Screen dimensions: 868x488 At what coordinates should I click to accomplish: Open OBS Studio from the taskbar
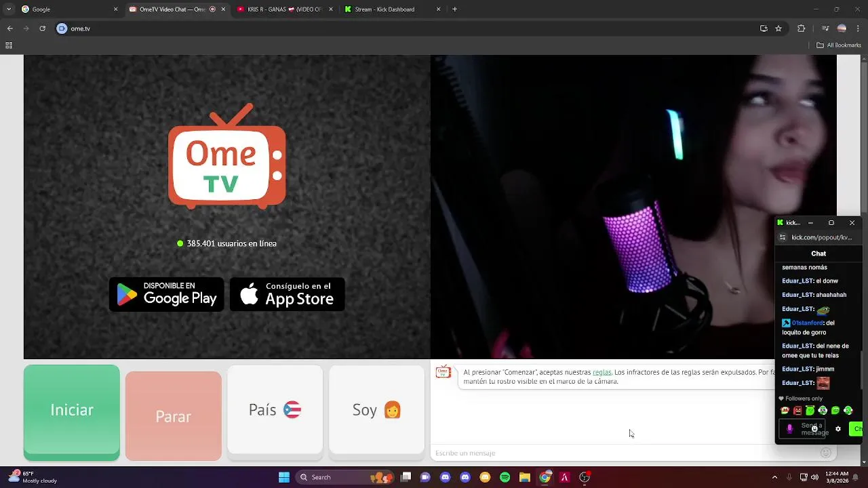click(585, 477)
